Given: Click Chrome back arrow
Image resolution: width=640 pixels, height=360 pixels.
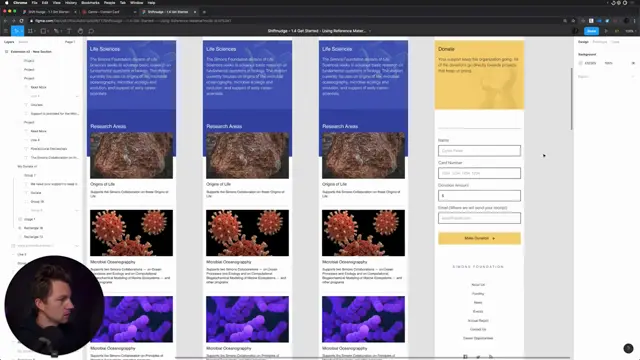Looking at the screenshot, I should 5,21.
